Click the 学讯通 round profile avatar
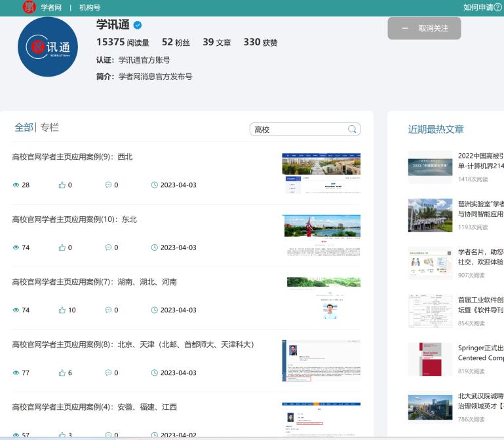Viewport: 504px width, 440px height. 48,47
